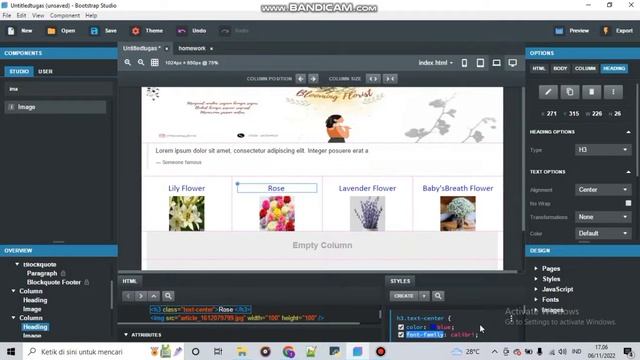Open the Transformation None dropdown

tap(603, 217)
